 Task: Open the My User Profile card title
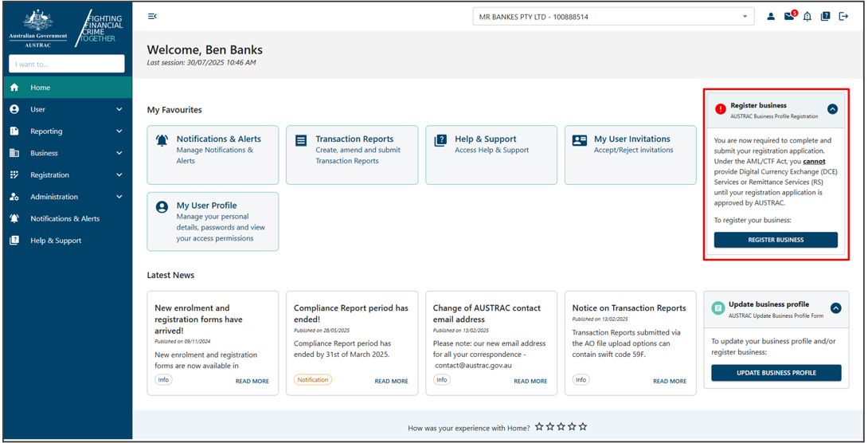pyautogui.click(x=207, y=206)
